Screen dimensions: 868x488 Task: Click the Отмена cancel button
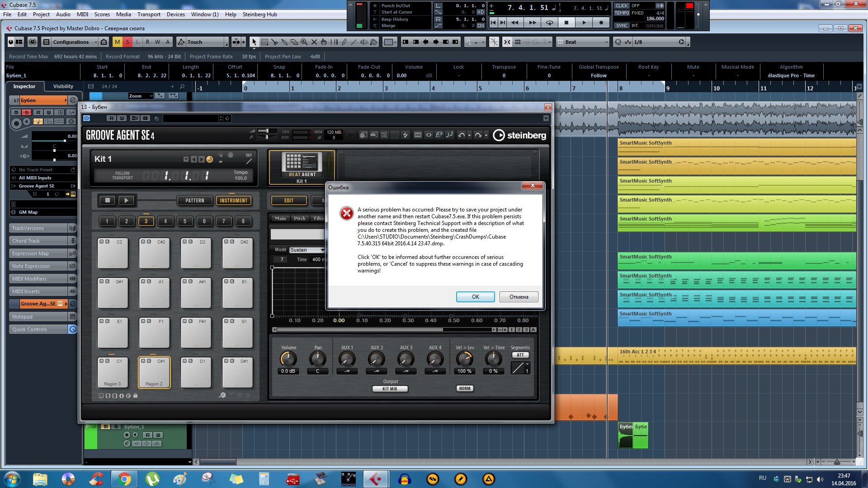click(x=519, y=297)
